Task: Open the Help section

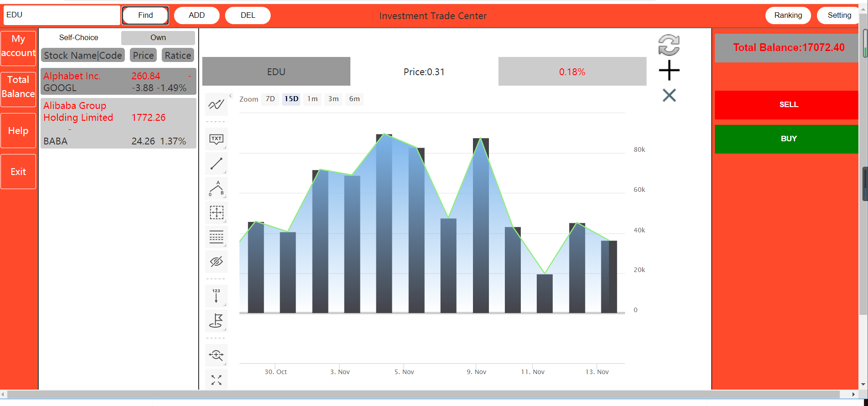Action: [18, 131]
